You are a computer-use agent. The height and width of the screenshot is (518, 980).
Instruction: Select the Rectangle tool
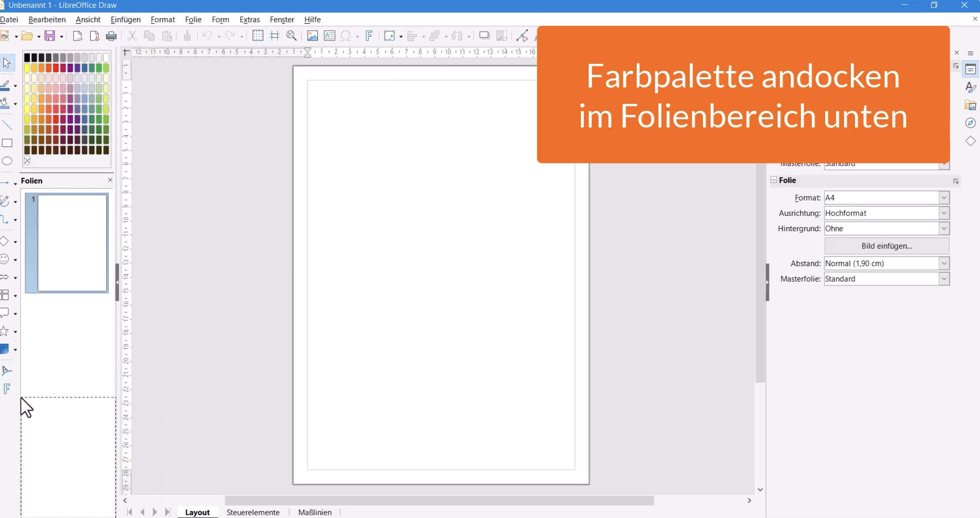[x=7, y=143]
